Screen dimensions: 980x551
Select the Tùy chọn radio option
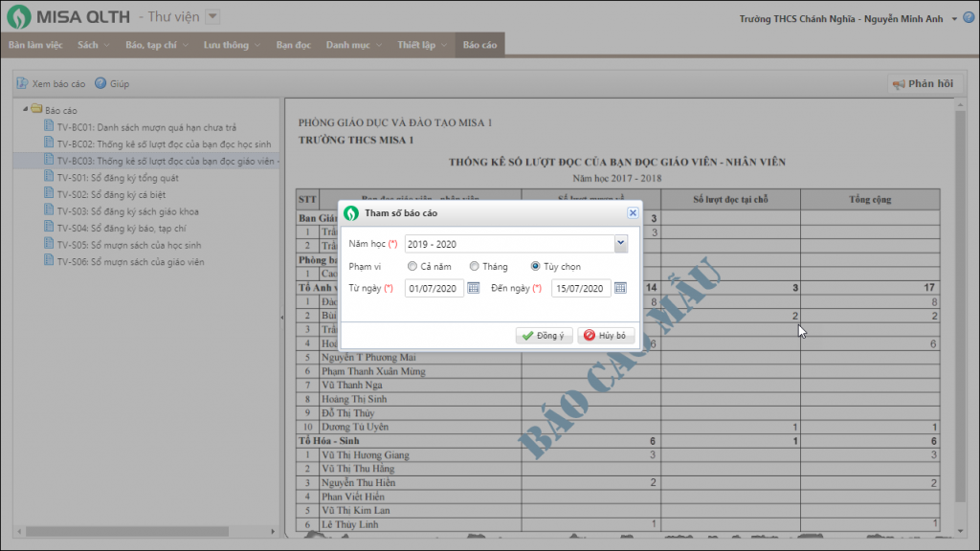[535, 266]
